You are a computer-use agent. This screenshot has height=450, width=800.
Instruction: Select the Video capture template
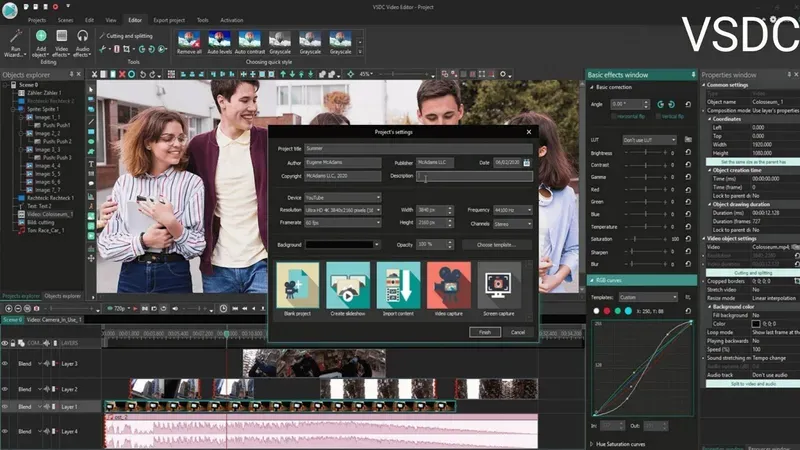click(449, 289)
